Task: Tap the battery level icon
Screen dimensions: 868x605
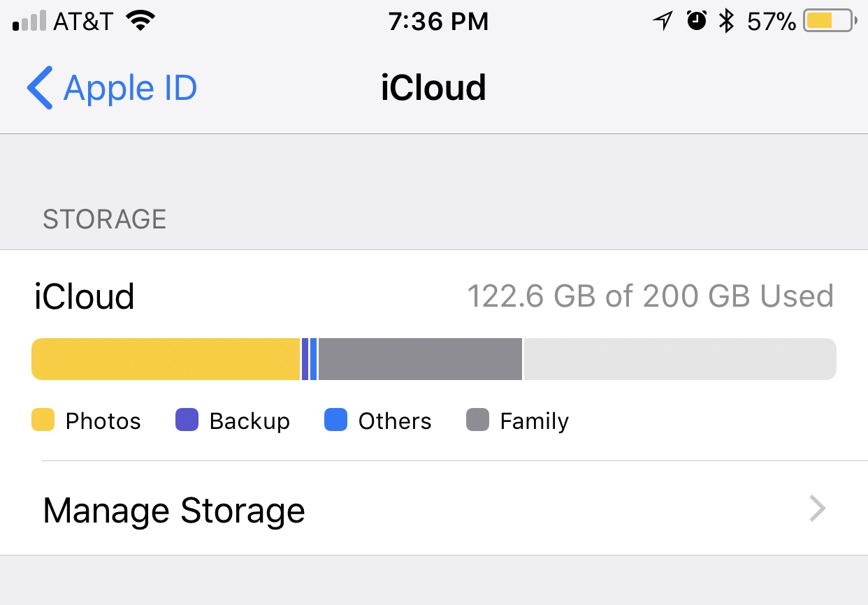Action: 830,21
